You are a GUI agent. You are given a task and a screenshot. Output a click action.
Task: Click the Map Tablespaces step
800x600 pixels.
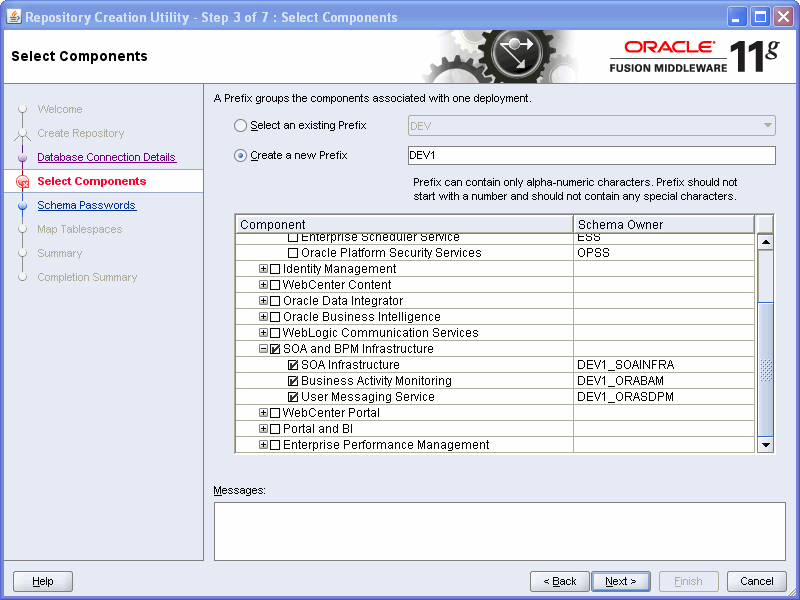80,229
